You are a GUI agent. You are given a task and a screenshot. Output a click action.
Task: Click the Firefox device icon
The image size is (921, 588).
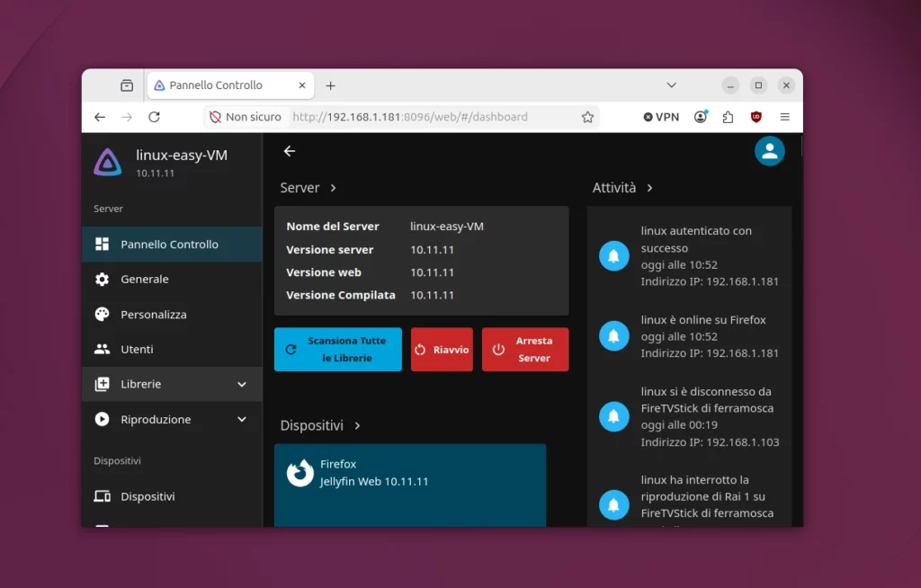[x=300, y=473]
